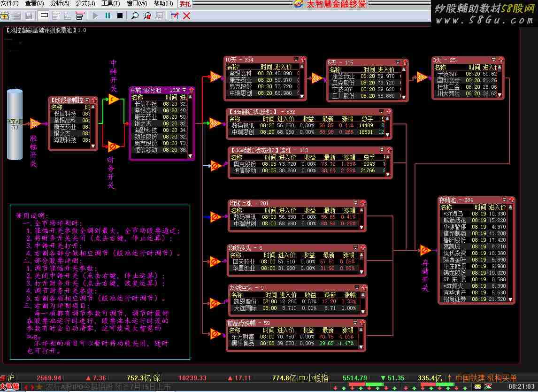Select 奥克股份 row in ddx翻红状态池2
The height and width of the screenshot is (392, 538).
pos(308,164)
